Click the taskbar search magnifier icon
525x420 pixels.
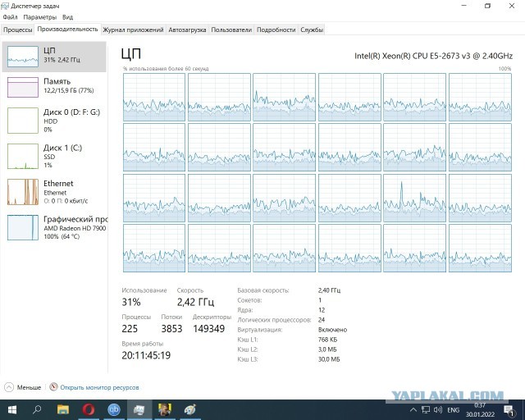[37, 409]
